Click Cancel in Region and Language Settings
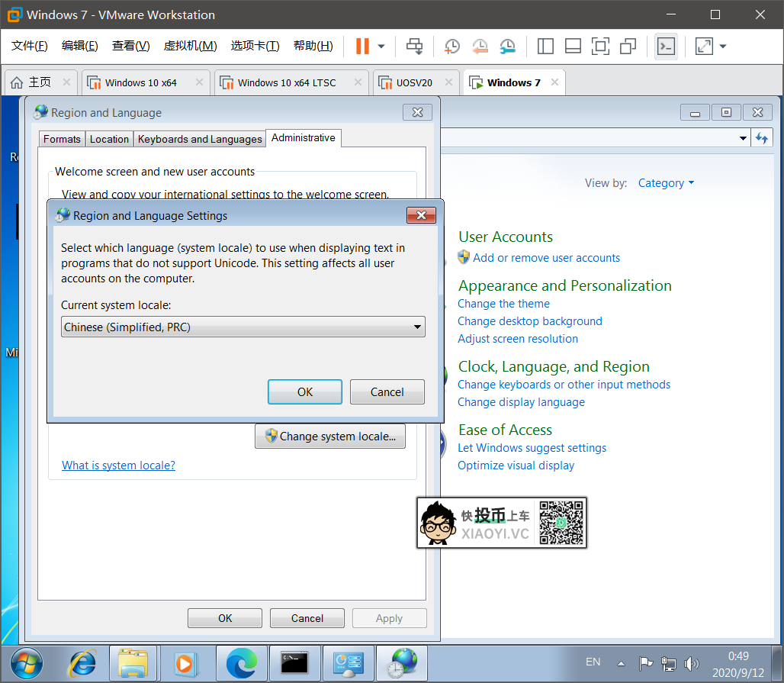Screen dimensions: 784x683 point(387,391)
